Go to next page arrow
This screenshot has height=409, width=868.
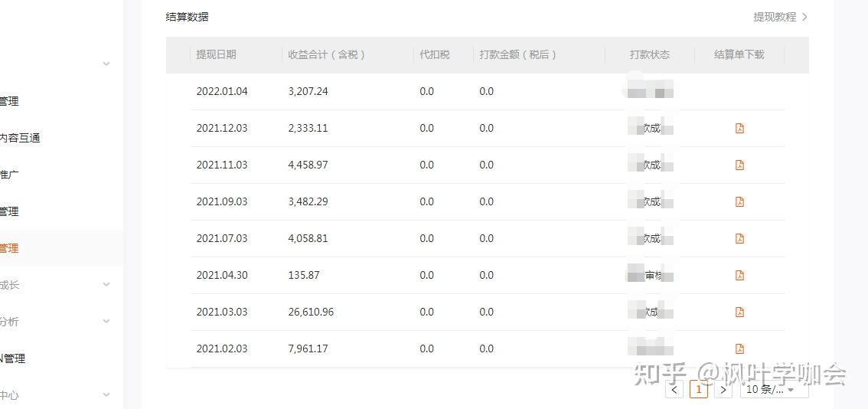(x=723, y=390)
